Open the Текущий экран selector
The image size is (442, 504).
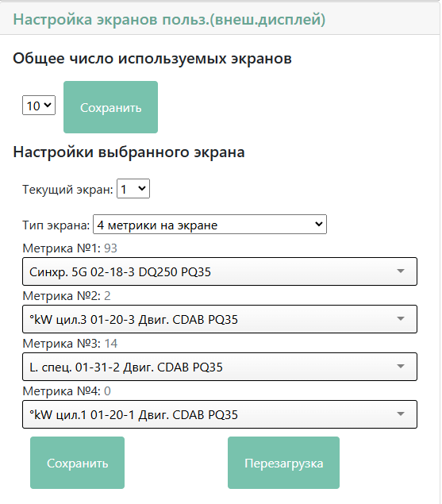pyautogui.click(x=133, y=189)
